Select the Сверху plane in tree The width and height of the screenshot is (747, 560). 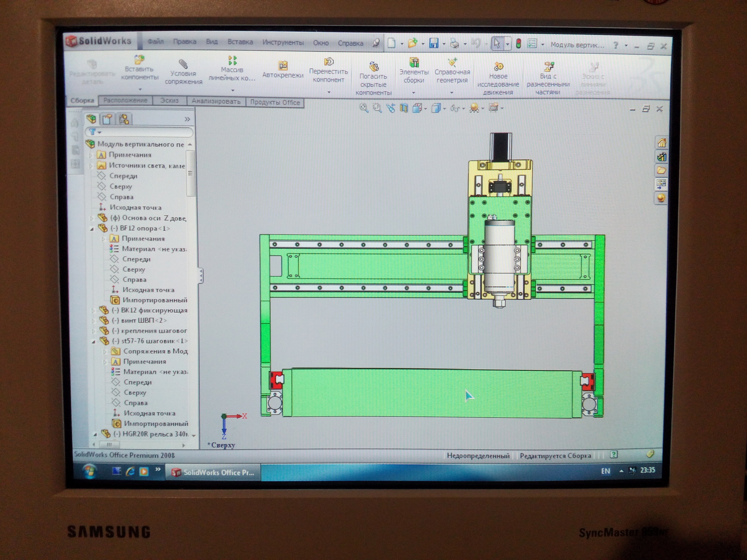120,187
